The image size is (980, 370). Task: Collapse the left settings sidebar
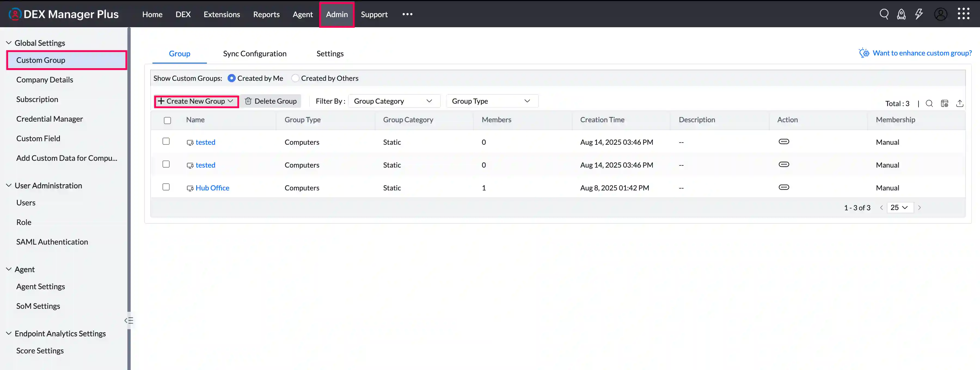[x=128, y=320]
